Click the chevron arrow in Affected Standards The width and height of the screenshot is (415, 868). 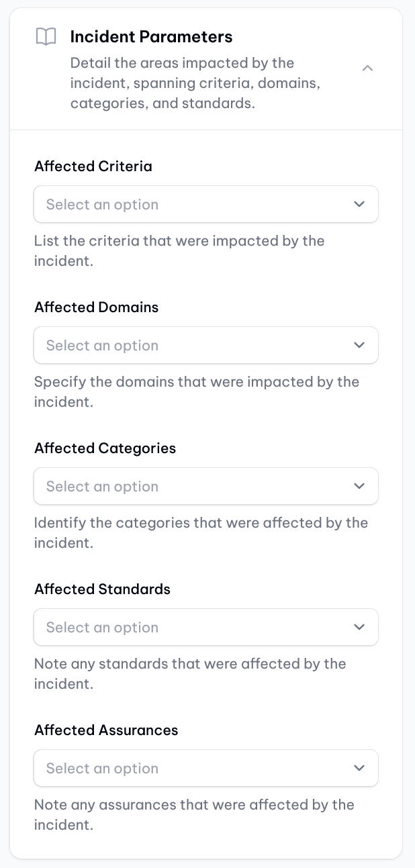359,627
